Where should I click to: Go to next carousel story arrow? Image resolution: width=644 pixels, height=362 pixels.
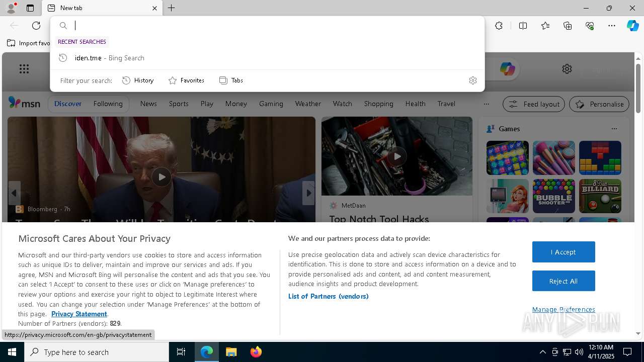tap(308, 193)
